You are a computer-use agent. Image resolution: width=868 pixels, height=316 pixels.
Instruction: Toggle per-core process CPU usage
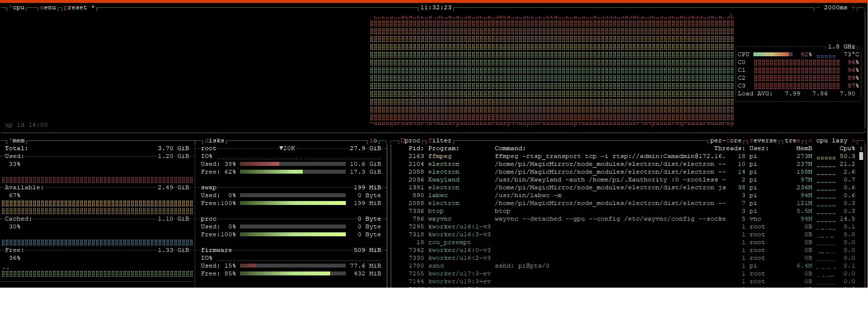click(x=725, y=141)
